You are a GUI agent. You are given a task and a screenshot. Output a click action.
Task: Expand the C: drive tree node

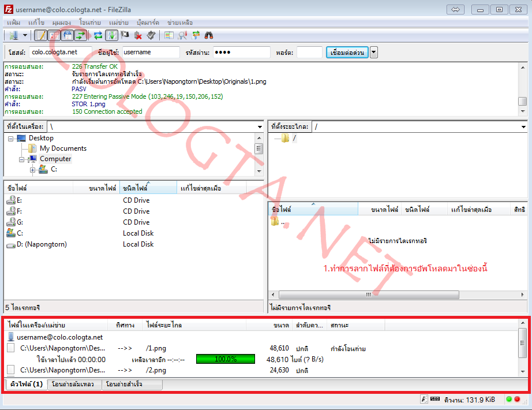[x=33, y=170]
